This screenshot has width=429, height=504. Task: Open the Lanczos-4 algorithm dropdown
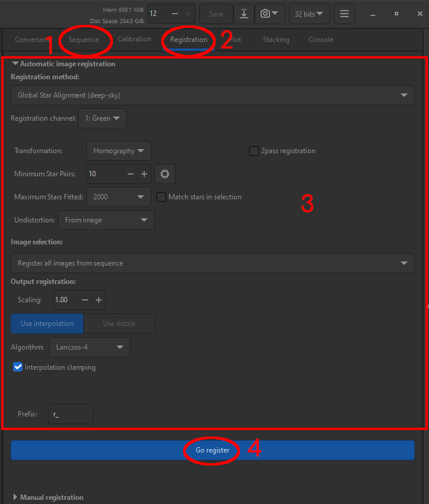[89, 347]
